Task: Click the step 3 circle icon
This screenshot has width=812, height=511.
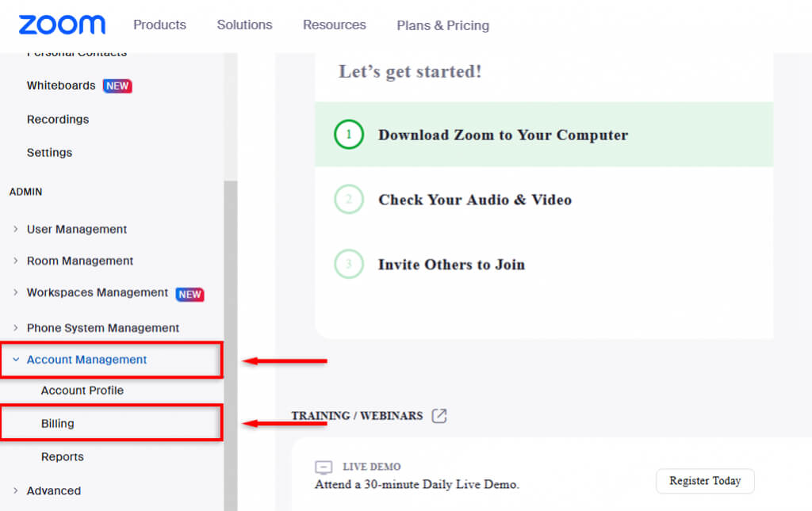Action: pyautogui.click(x=348, y=265)
